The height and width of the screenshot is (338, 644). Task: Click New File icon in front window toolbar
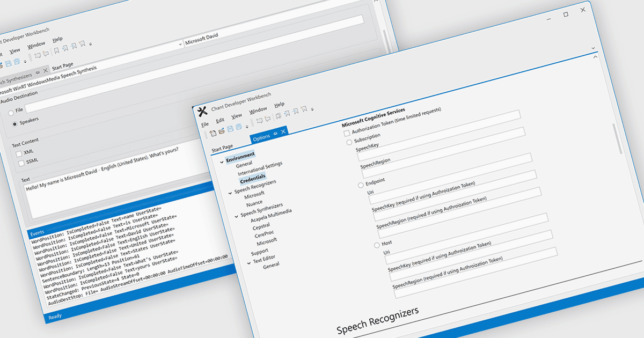[213, 133]
